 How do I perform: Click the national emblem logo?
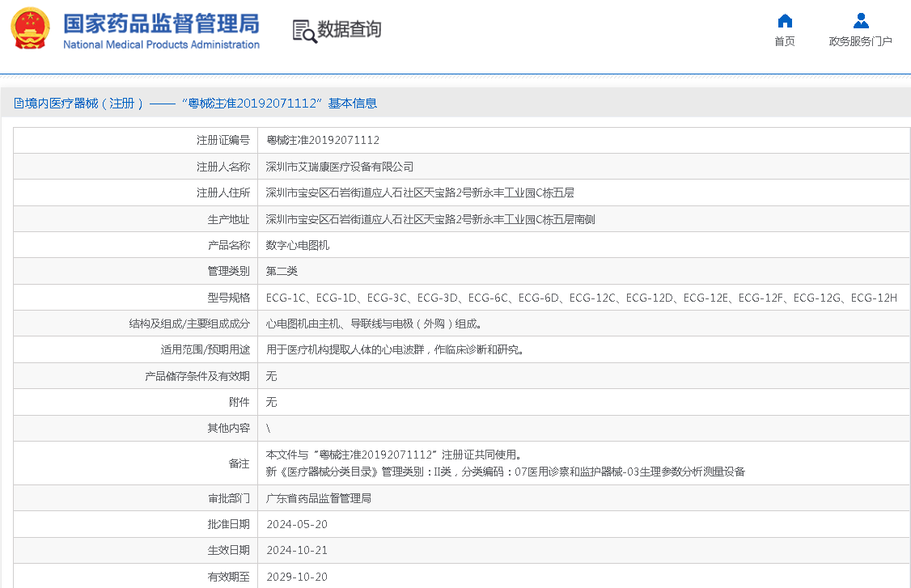(x=30, y=29)
